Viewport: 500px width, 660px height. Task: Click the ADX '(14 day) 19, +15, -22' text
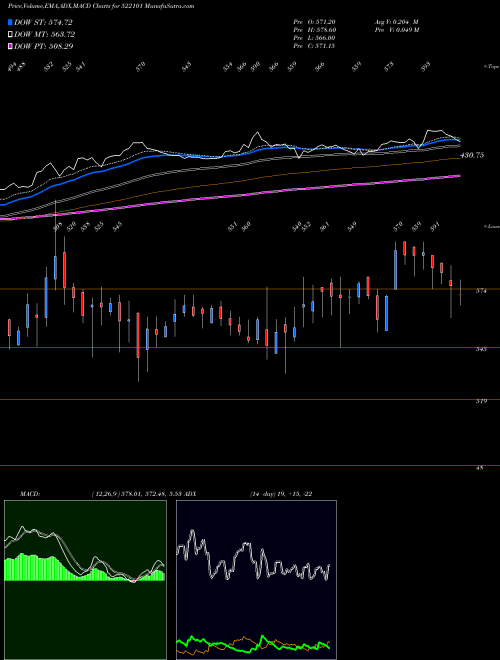[x=281, y=494]
